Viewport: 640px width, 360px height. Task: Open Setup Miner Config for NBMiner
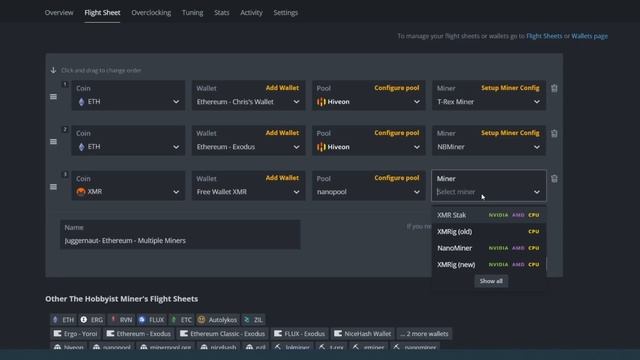point(510,133)
